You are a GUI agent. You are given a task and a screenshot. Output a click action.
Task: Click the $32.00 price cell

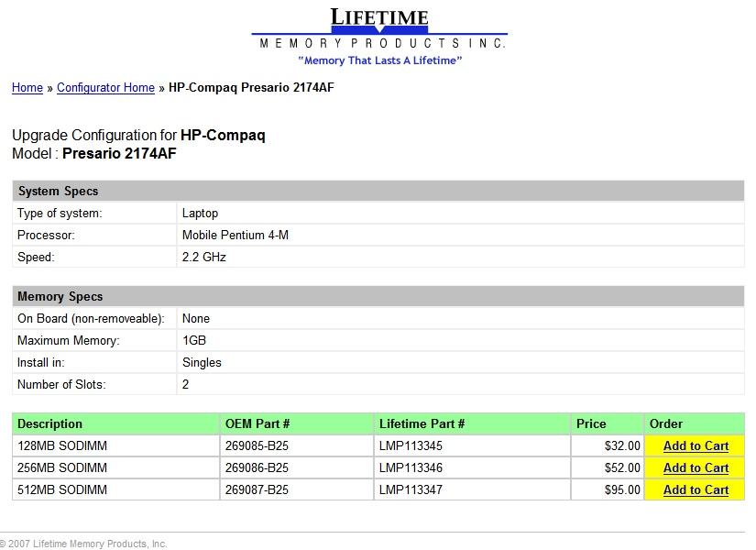click(x=608, y=445)
